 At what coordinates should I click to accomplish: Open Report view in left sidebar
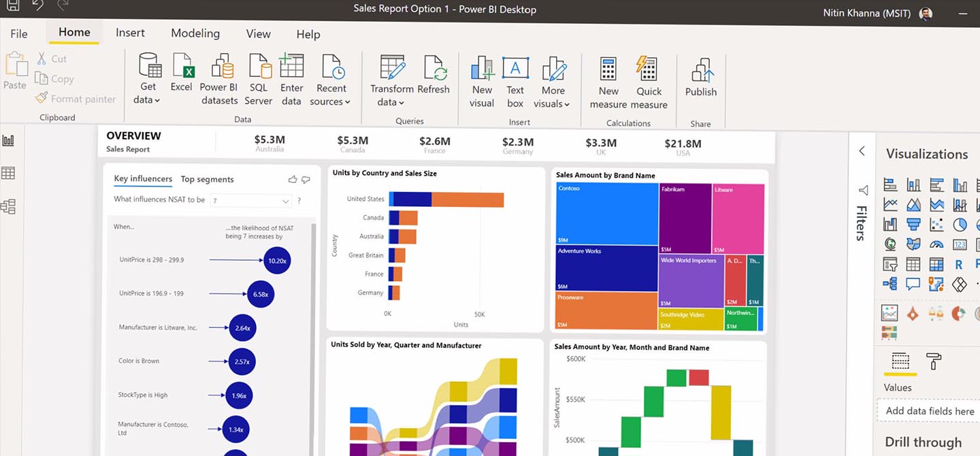click(x=8, y=141)
